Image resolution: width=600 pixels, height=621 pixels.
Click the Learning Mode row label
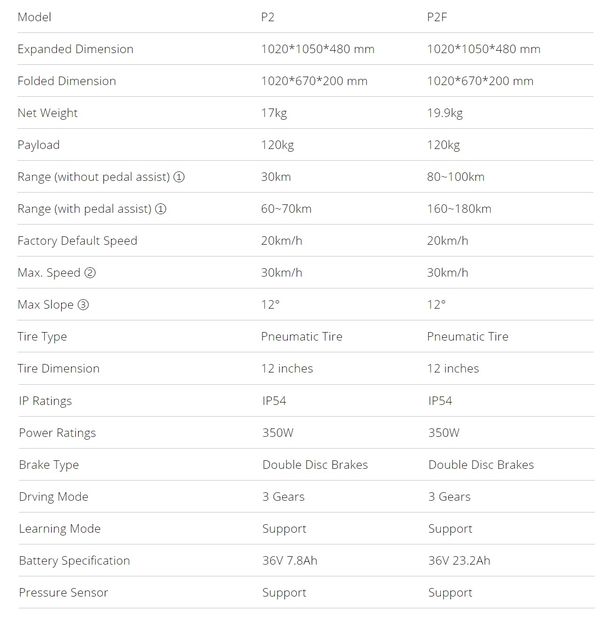pos(60,529)
